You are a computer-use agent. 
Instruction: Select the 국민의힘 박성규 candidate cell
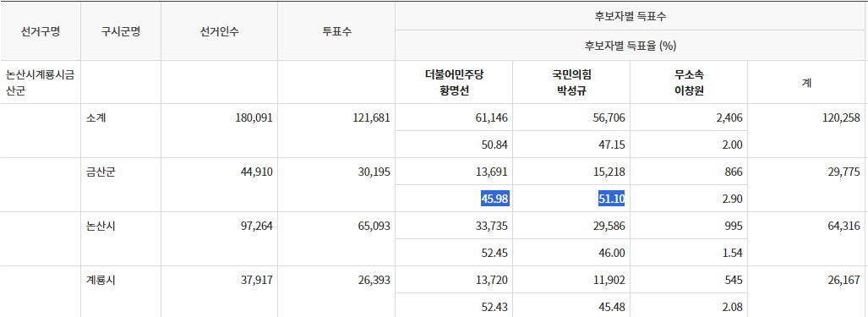[x=571, y=83]
